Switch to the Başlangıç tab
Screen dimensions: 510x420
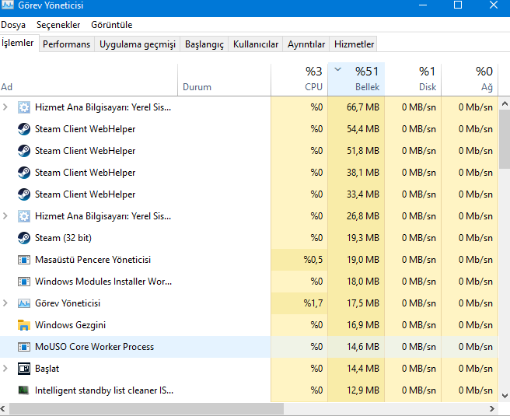point(204,44)
